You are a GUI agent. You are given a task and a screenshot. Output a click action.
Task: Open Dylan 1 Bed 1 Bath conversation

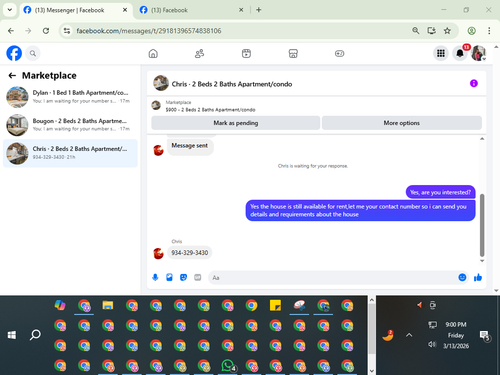(x=70, y=97)
